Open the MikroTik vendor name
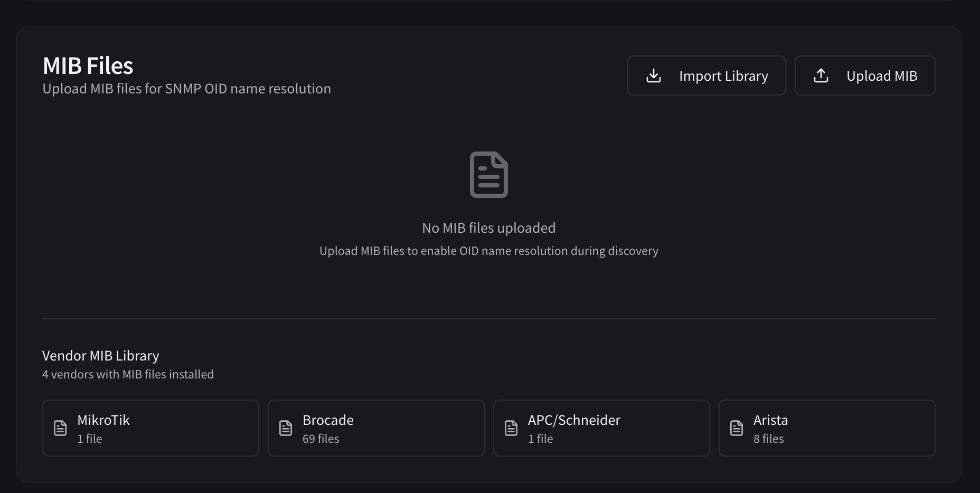Screen dimensions: 980x493 tap(103, 420)
